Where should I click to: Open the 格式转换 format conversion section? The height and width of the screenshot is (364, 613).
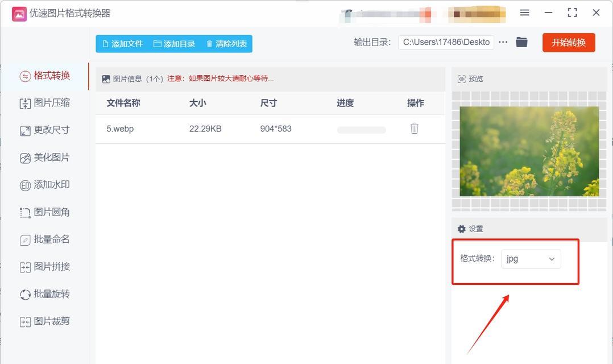pos(45,76)
